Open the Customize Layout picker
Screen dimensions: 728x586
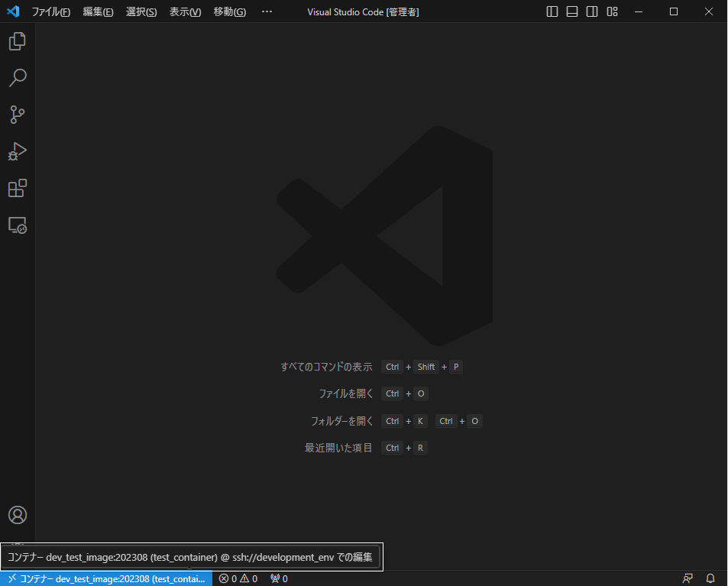click(611, 11)
